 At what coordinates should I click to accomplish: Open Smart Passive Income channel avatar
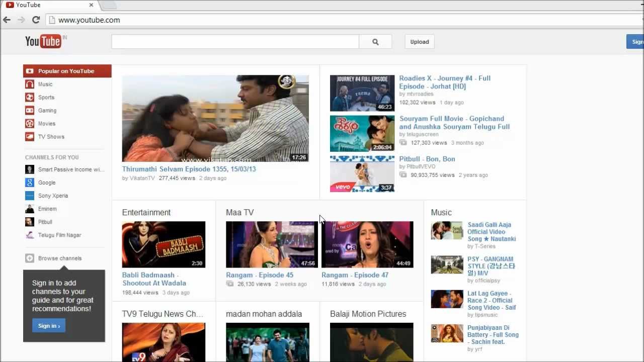(x=30, y=169)
